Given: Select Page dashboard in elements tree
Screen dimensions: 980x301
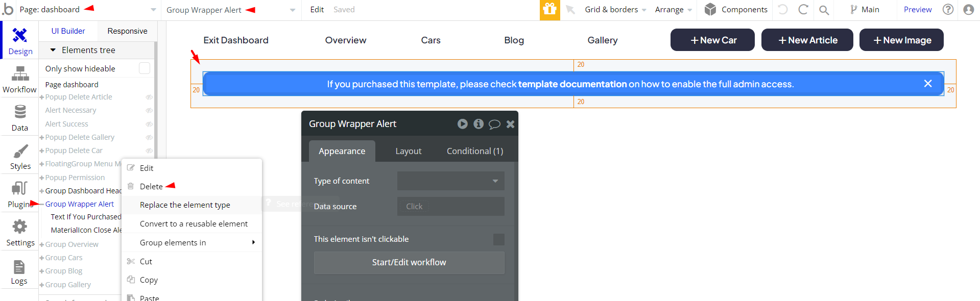Looking at the screenshot, I should pos(72,85).
